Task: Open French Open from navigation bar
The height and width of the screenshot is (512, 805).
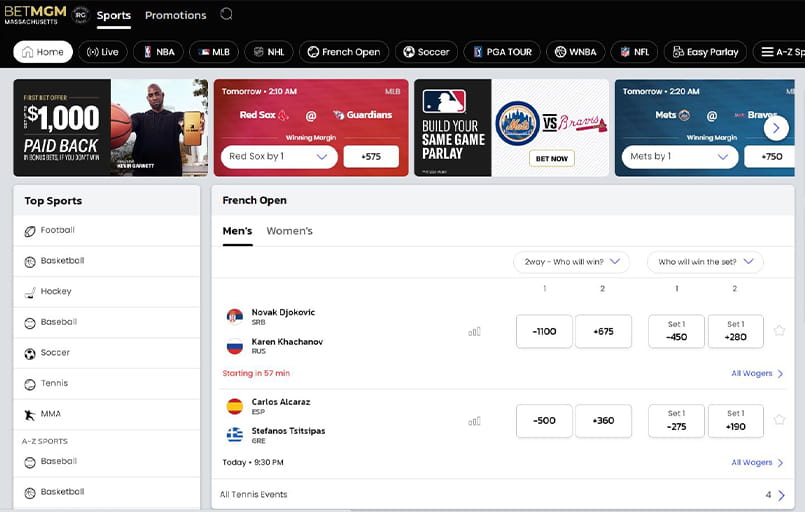Action: pos(344,52)
